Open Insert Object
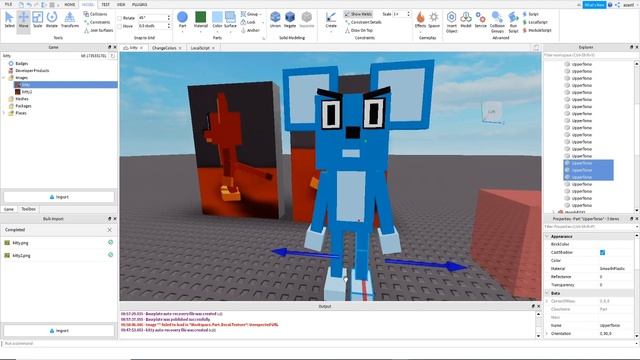 (451, 22)
